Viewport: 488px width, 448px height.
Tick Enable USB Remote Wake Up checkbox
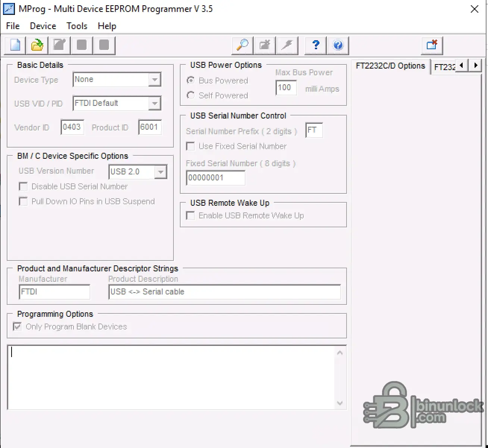click(x=190, y=215)
